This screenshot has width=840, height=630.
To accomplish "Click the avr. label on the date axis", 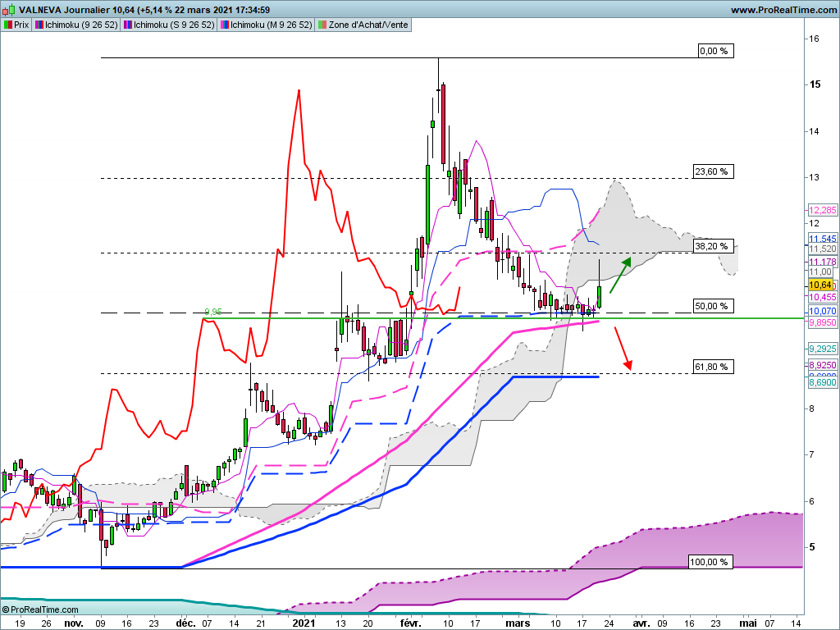I will pos(641,623).
